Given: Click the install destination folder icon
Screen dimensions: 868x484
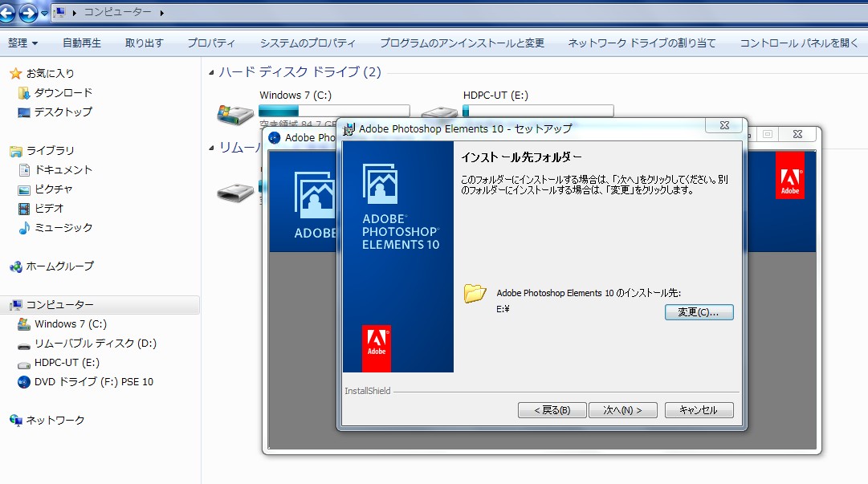Looking at the screenshot, I should click(475, 293).
